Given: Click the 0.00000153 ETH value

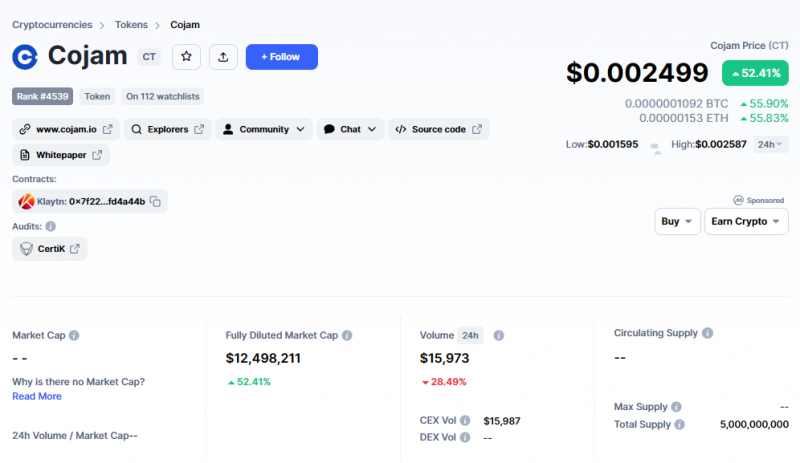Looking at the screenshot, I should (x=684, y=118).
